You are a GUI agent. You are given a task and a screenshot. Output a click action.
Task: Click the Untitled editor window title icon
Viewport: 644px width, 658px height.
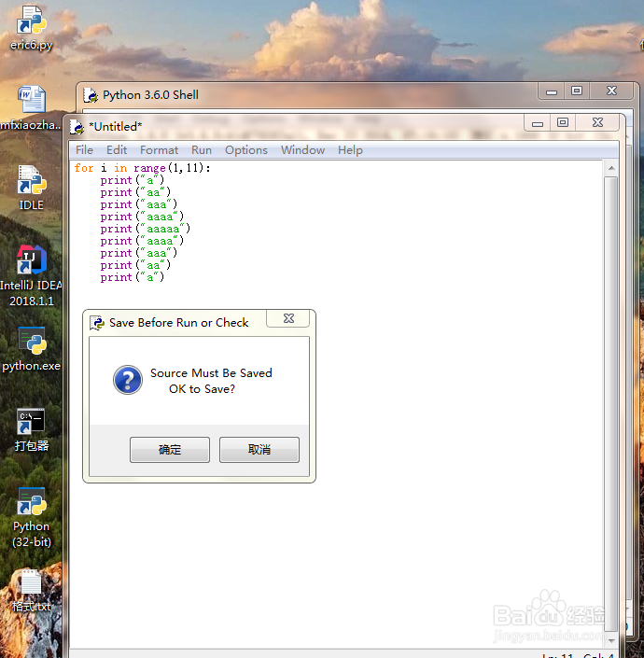77,127
